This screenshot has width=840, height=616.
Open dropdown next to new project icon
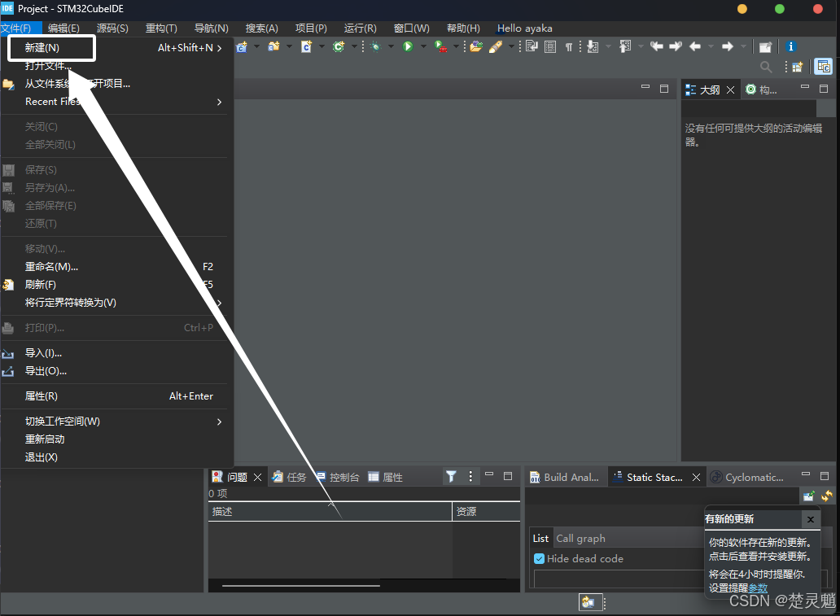pos(256,46)
